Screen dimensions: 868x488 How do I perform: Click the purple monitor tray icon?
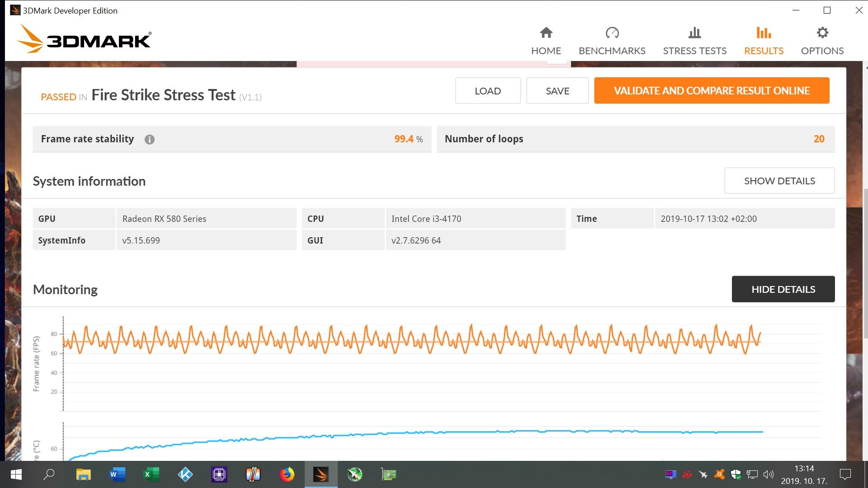(x=670, y=474)
